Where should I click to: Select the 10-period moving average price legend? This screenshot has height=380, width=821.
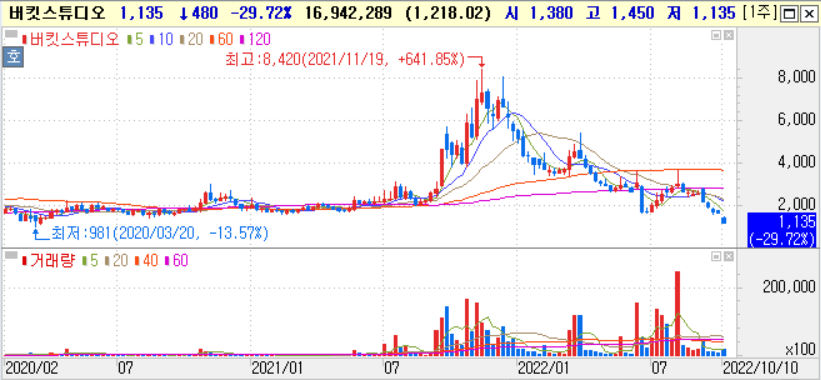(x=162, y=39)
